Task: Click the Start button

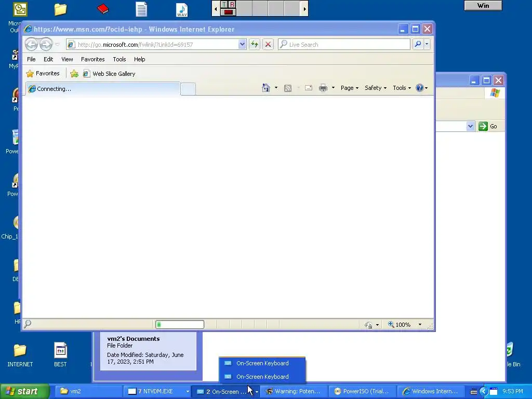Action: [x=24, y=391]
